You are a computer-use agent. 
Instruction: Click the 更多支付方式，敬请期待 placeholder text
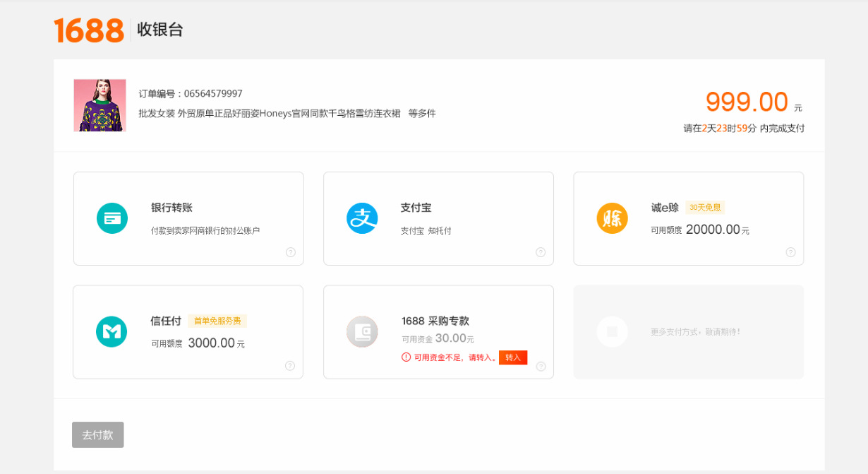coord(696,331)
